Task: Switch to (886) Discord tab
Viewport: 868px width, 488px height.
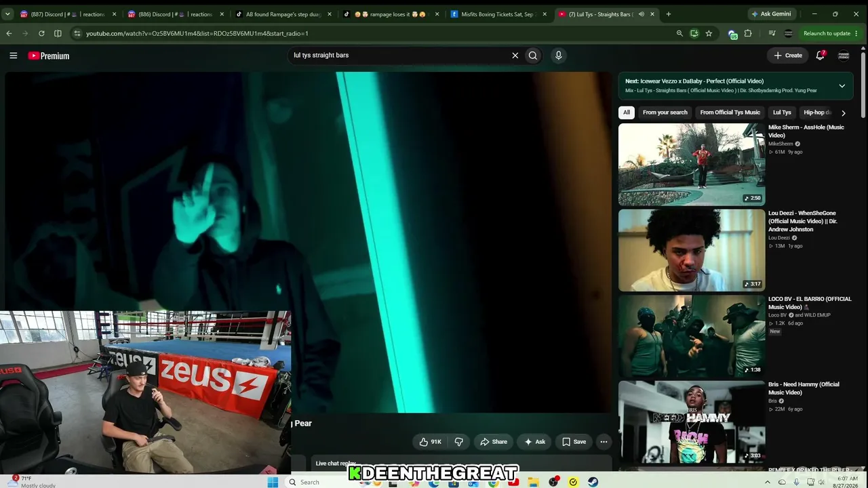Action: point(175,14)
